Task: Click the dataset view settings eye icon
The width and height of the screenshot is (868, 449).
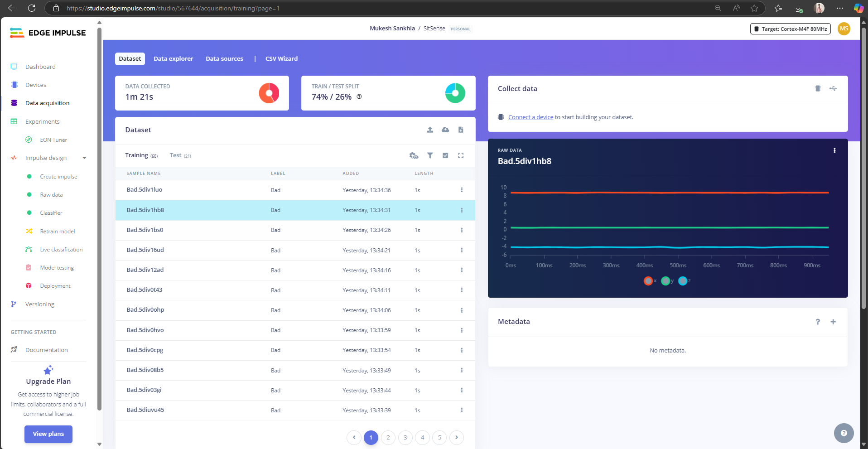Action: click(x=414, y=155)
